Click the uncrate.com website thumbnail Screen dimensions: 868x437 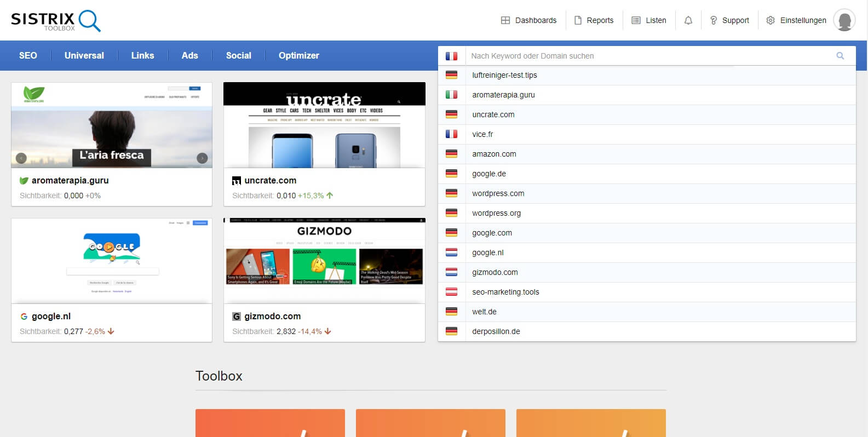coord(324,125)
